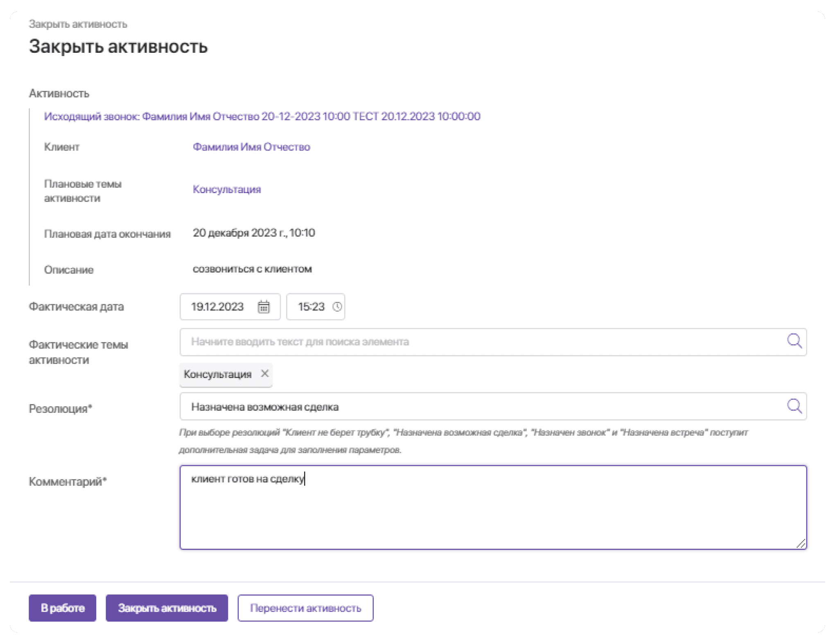Click the Закрыть активность page heading
Image resolution: width=835 pixels, height=644 pixels.
(118, 47)
